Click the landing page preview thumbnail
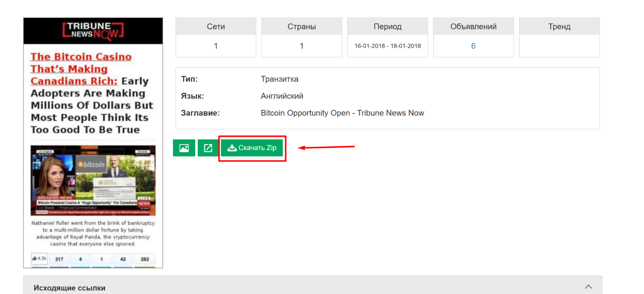This screenshot has height=294, width=644. pos(93,143)
